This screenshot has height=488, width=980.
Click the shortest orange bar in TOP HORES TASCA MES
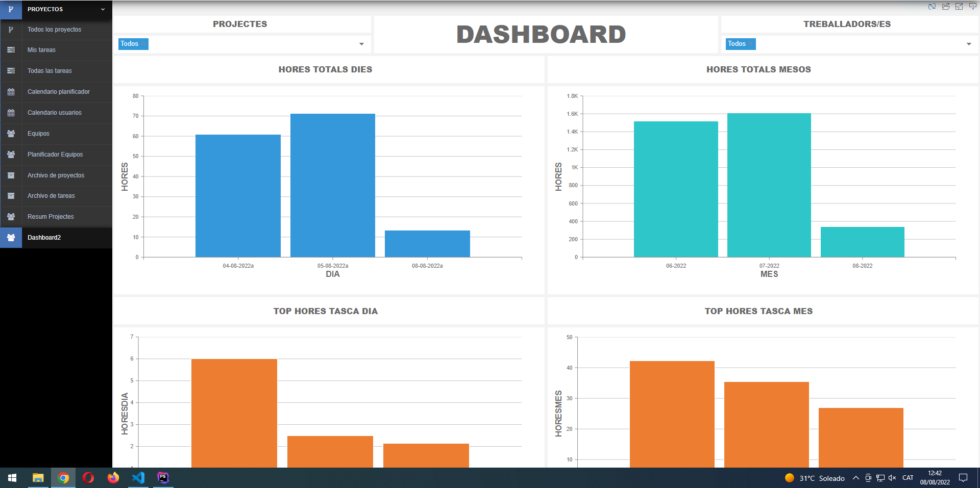[x=861, y=438]
